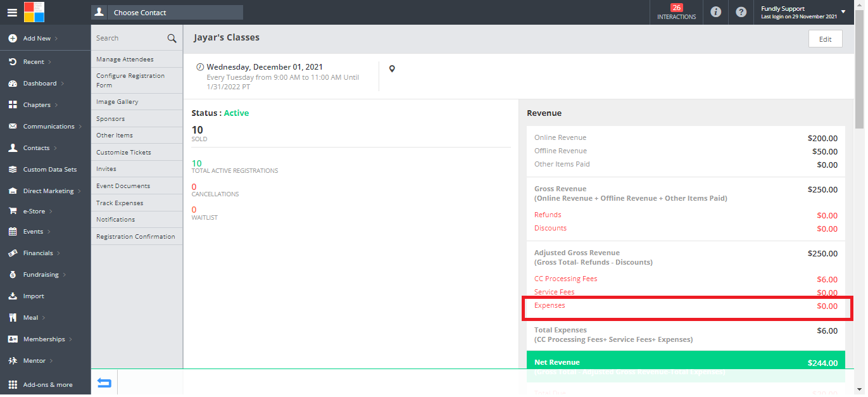Image resolution: width=868 pixels, height=397 pixels.
Task: Click the Expenses row label
Action: click(x=550, y=305)
